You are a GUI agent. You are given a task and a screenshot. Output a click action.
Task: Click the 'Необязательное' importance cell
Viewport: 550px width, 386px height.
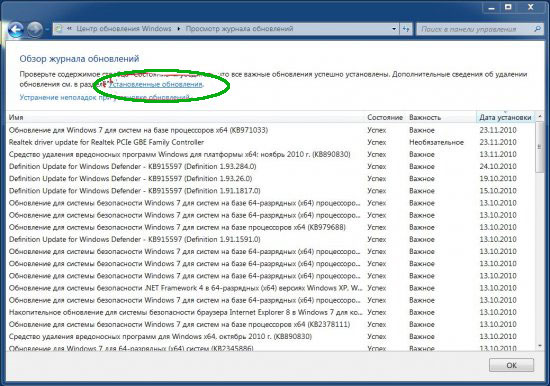click(436, 142)
